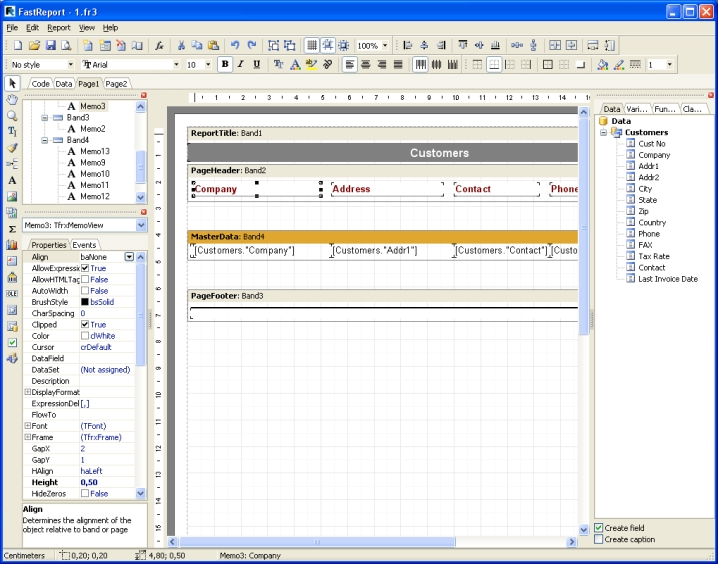Click the BrushStyle black color swatch

coord(85,302)
